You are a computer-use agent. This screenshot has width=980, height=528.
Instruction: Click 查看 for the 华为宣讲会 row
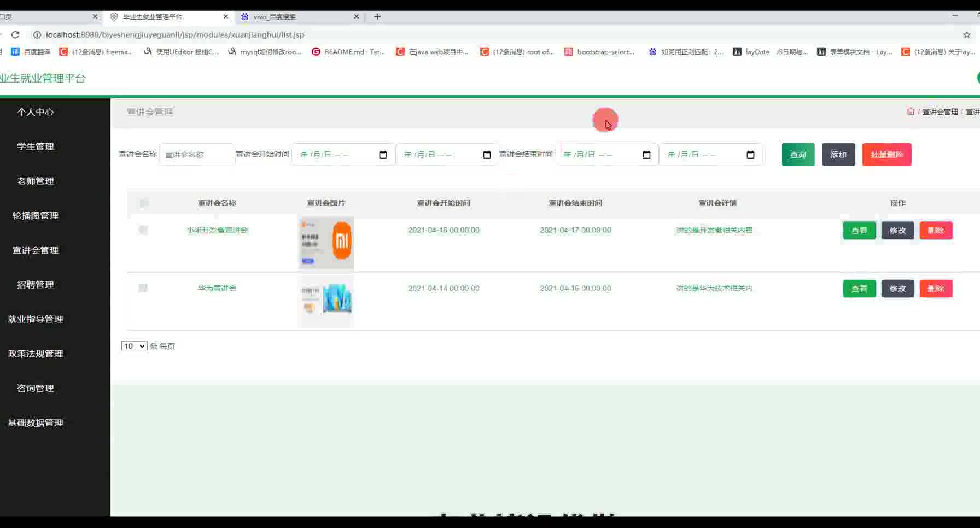(859, 289)
